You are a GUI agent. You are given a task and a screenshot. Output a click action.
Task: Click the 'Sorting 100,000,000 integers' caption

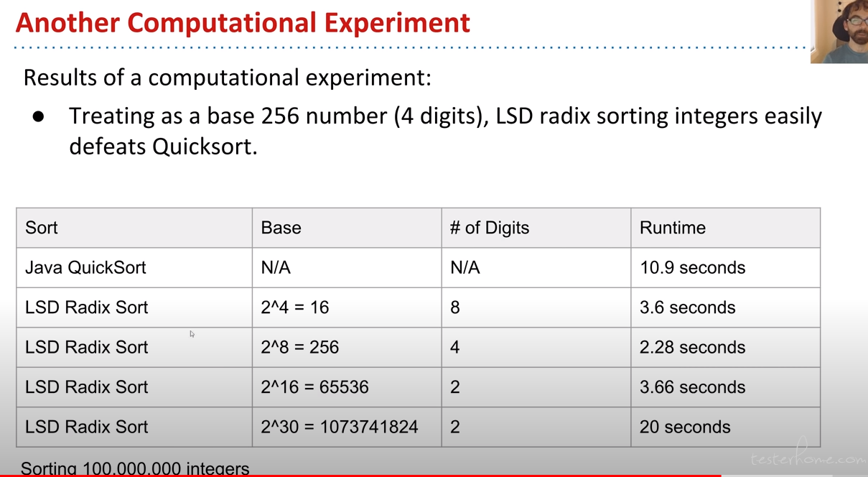[135, 468]
